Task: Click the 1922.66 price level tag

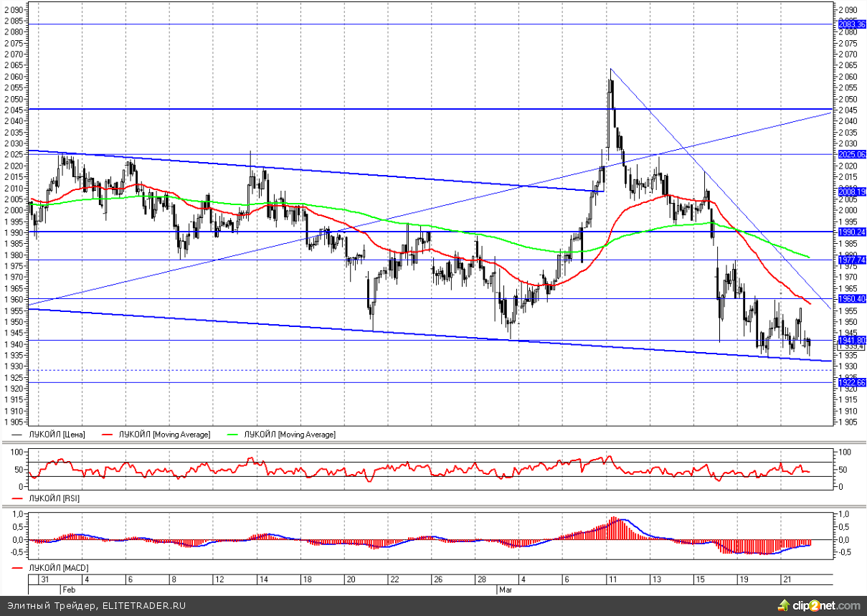Action: point(851,382)
